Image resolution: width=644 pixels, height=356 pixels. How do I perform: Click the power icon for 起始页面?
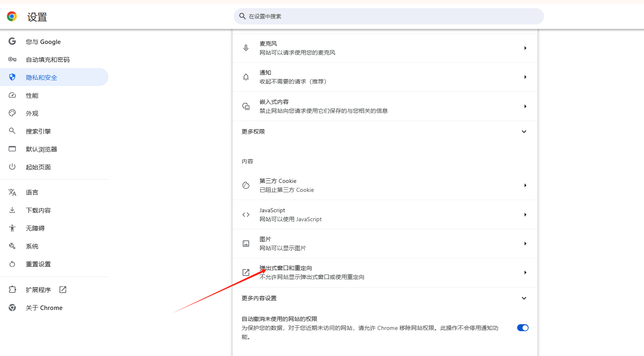[x=12, y=167]
